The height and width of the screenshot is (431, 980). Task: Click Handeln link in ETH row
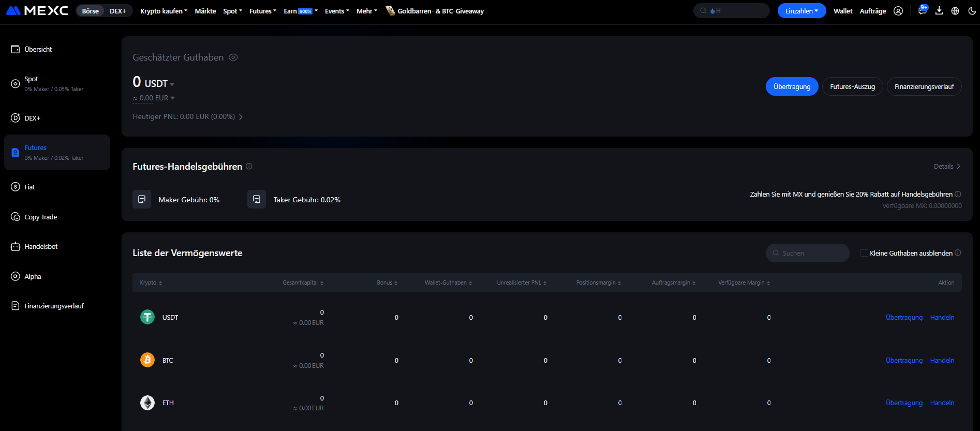pyautogui.click(x=942, y=403)
